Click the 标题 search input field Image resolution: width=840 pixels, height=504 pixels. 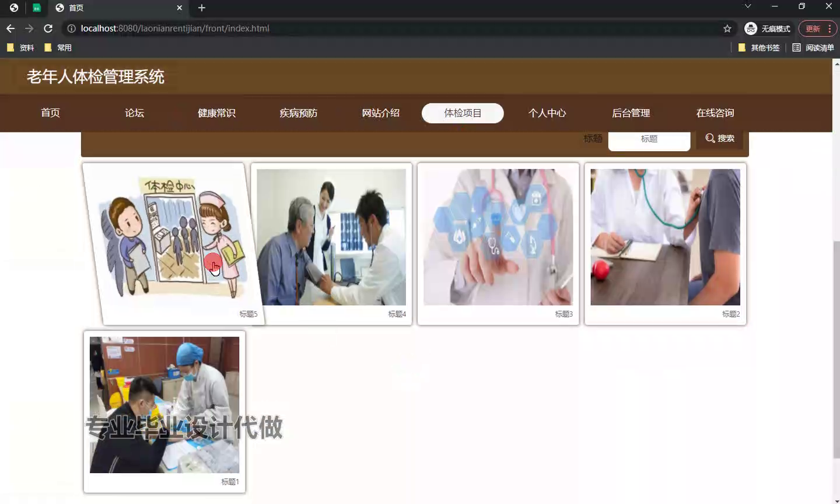click(x=649, y=140)
